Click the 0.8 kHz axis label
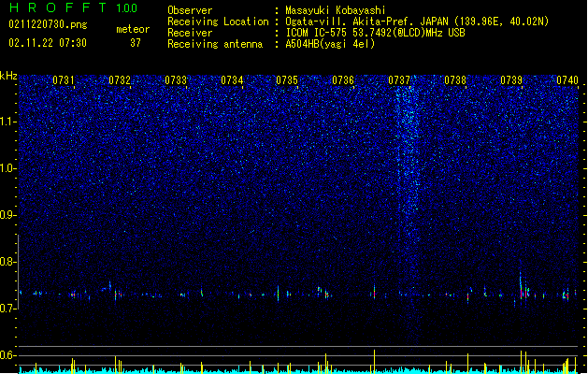This screenshot has width=588, height=374. [8, 262]
